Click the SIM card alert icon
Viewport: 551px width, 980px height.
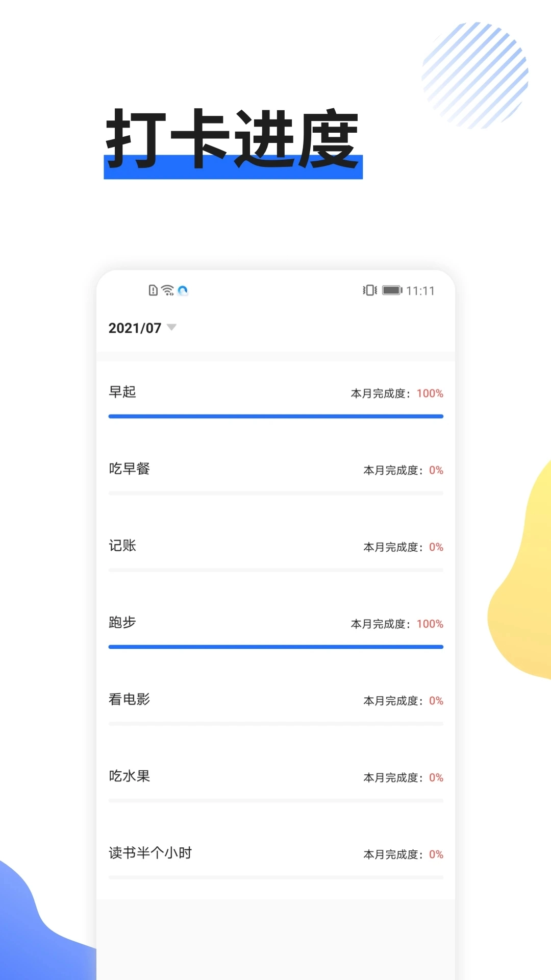point(152,290)
